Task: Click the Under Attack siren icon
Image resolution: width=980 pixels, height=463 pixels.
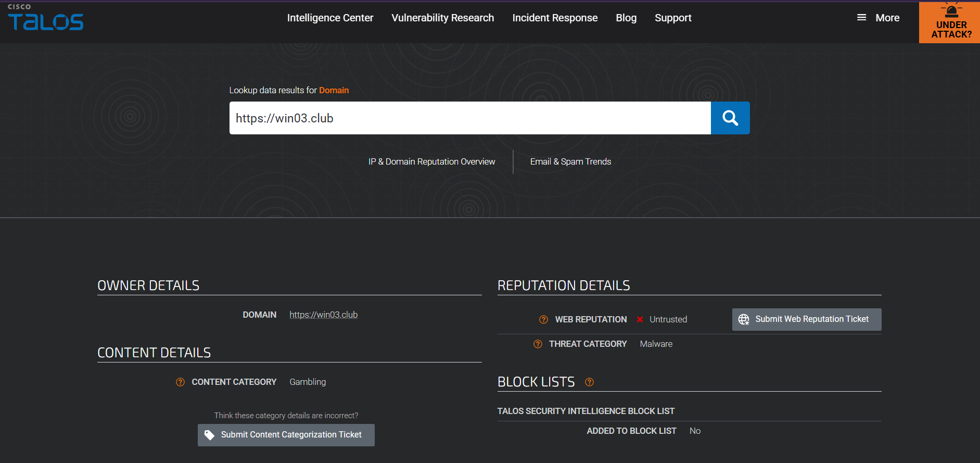Action: pos(951,10)
